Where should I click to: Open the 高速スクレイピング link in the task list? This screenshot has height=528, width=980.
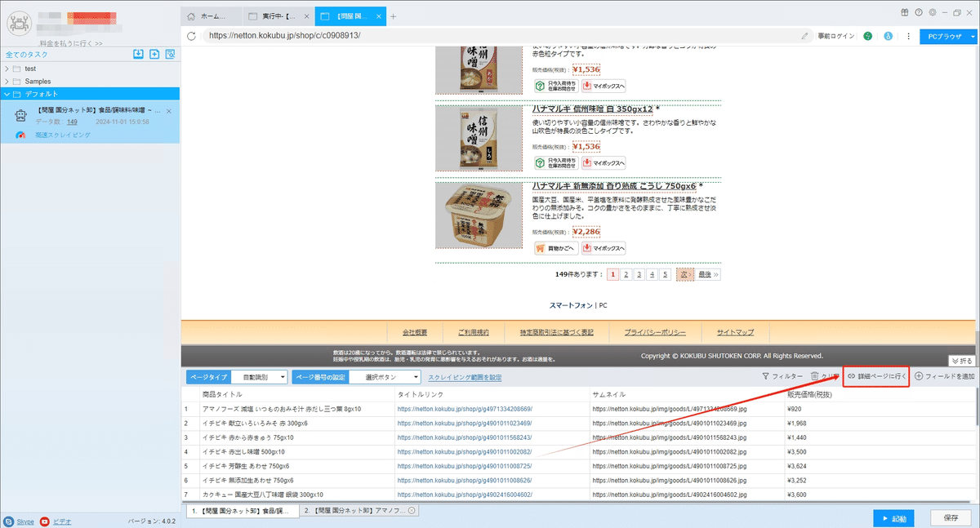click(x=64, y=135)
